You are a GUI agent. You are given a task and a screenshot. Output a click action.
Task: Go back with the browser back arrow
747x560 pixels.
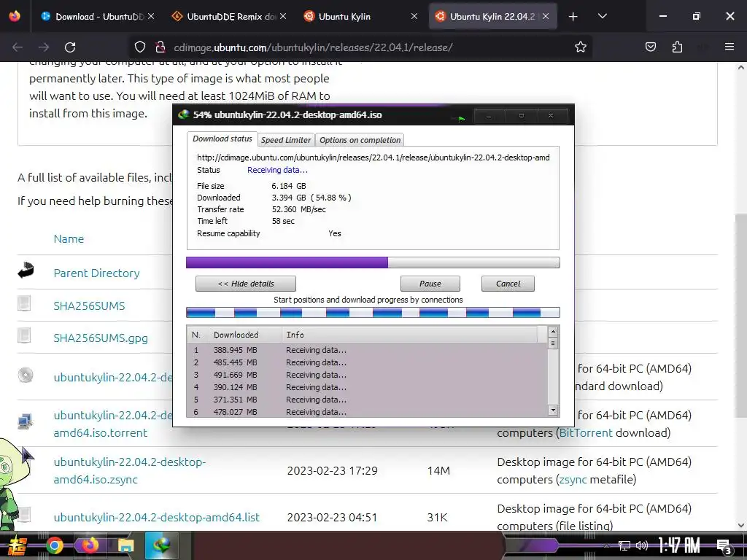[x=18, y=47]
